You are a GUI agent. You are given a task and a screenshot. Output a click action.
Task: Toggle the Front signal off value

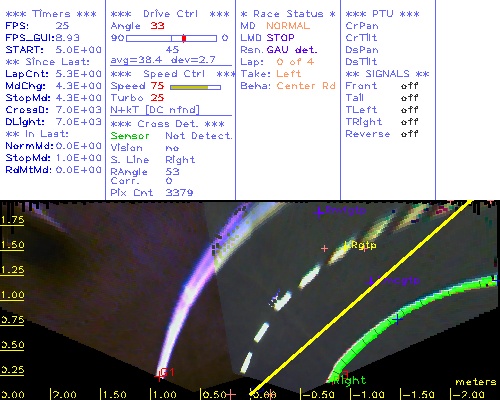click(x=409, y=86)
